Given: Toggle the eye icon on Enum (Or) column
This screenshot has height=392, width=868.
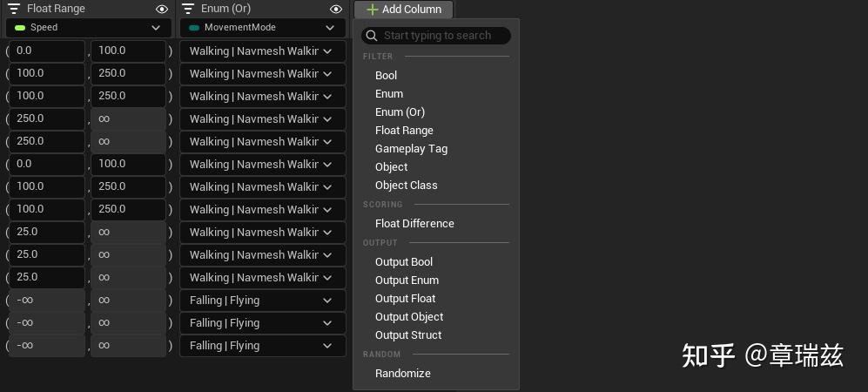Looking at the screenshot, I should [336, 9].
